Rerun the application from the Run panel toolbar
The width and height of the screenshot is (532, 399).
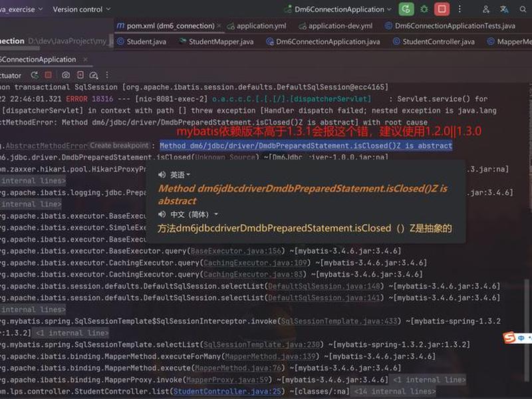[35, 75]
